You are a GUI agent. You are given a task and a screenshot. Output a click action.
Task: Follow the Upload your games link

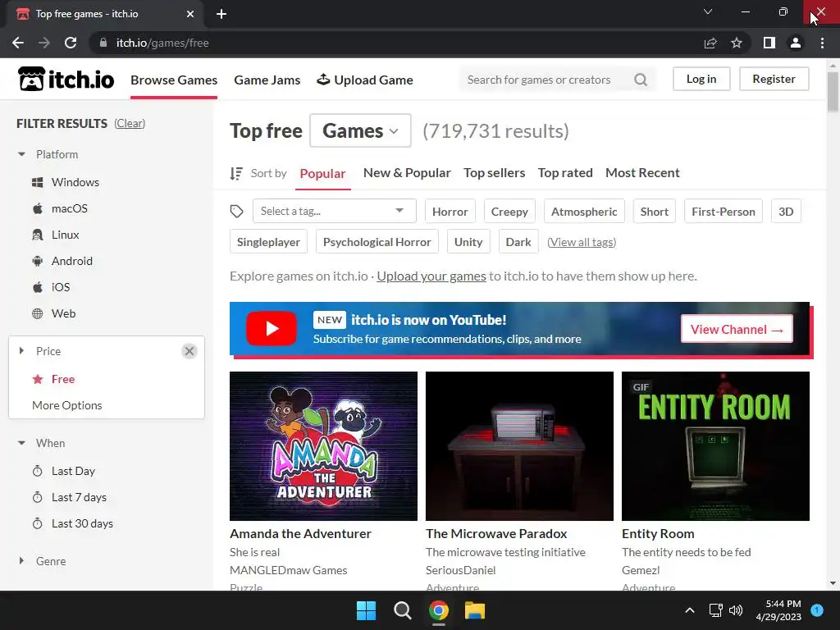coord(431,276)
